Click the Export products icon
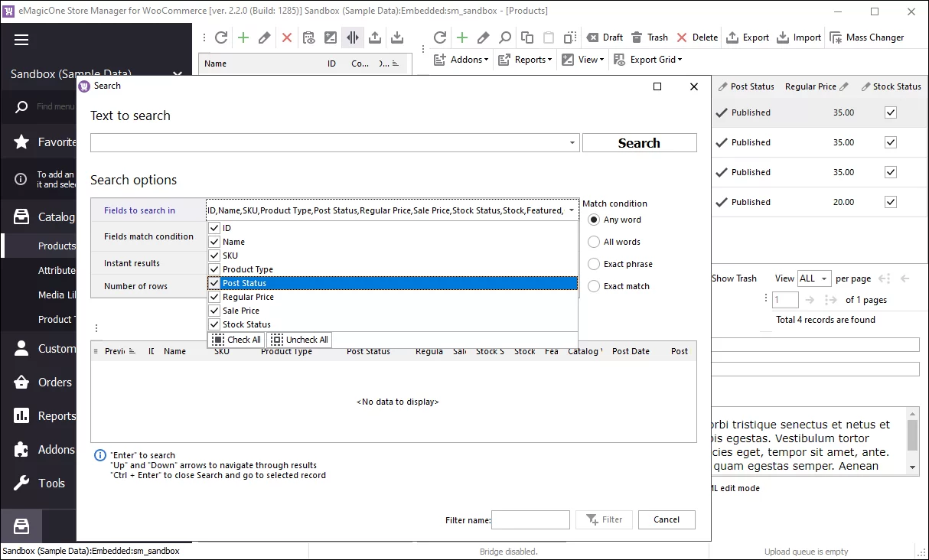Screen dimensions: 929x560 [748, 37]
